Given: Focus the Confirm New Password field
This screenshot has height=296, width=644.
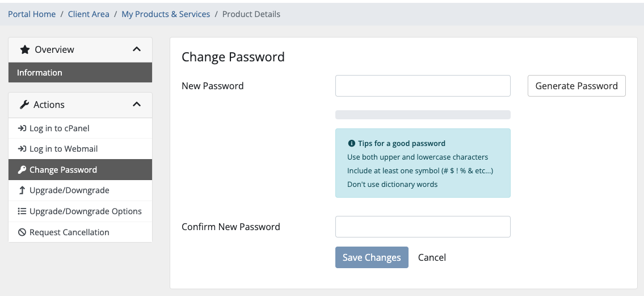Looking at the screenshot, I should pyautogui.click(x=423, y=227).
